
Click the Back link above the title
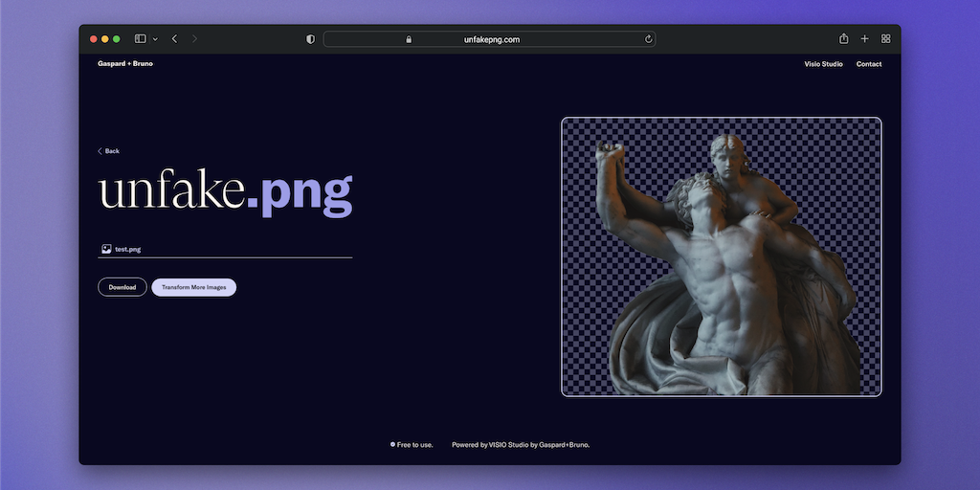coord(108,151)
